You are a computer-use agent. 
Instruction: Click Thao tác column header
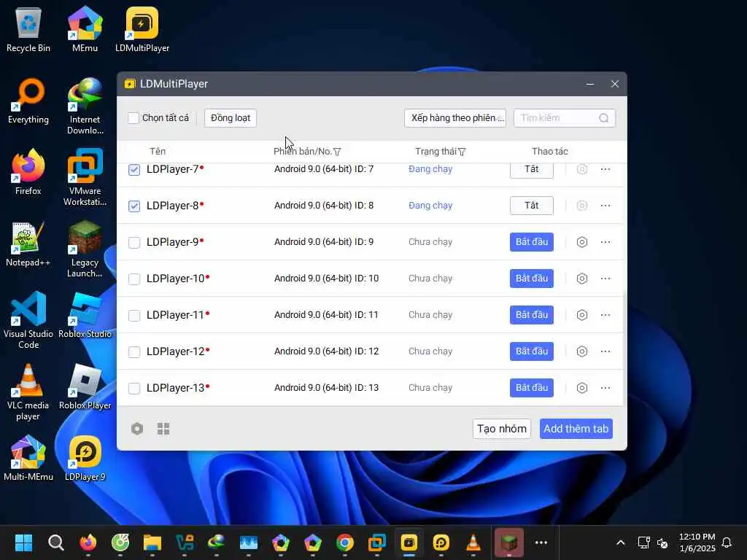click(x=550, y=152)
